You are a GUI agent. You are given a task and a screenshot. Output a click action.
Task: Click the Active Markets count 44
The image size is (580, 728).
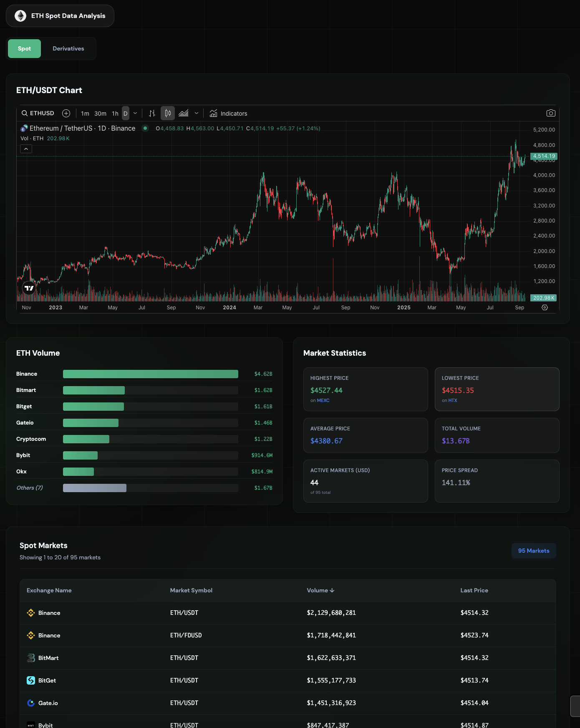314,483
